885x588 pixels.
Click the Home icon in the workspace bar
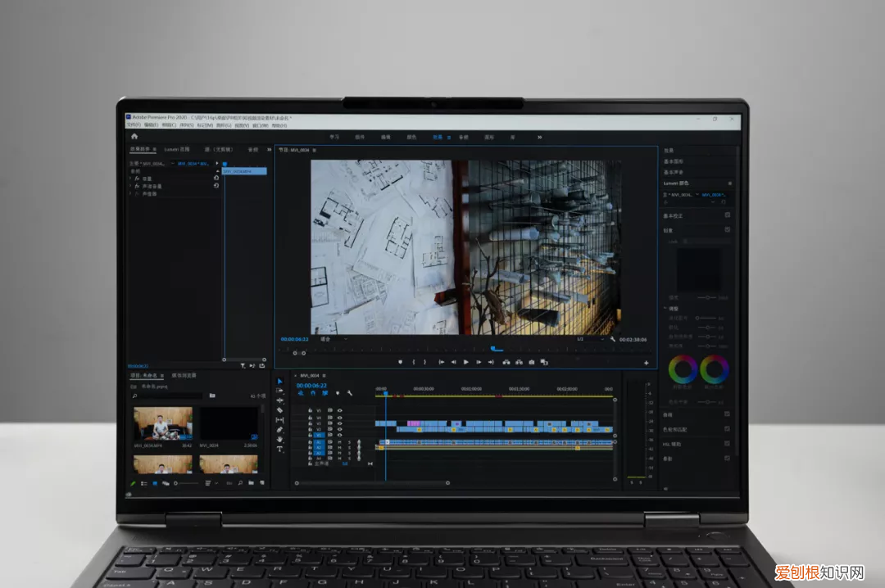click(134, 136)
